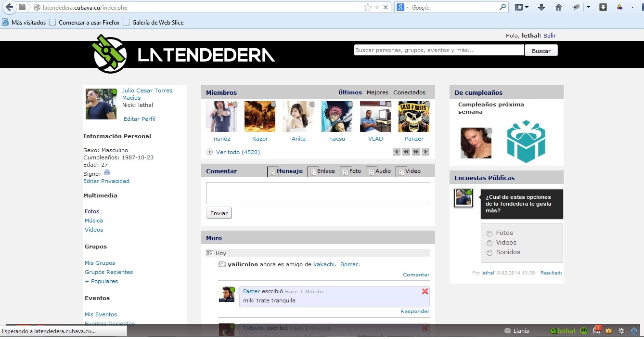644x339 pixels.
Task: Click the zodiac sign icon next to Signo
Action: pos(107,172)
